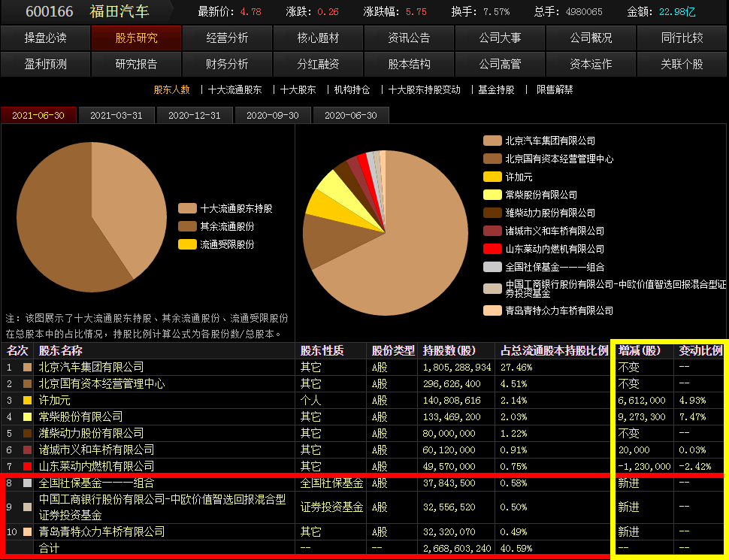The width and height of the screenshot is (729, 560).
Task: Click the total holdings value 2,668,603,240
Action: point(457,549)
